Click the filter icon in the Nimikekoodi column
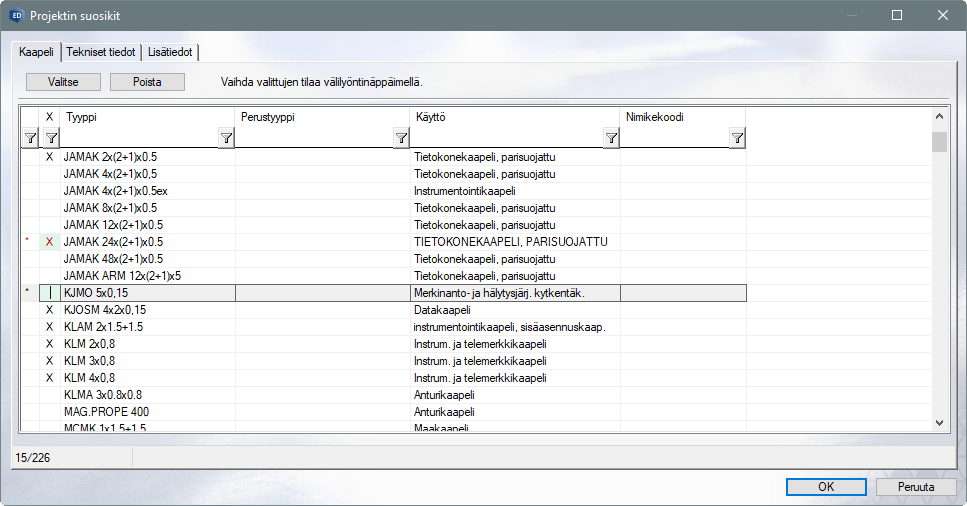The image size is (967, 506). [736, 139]
